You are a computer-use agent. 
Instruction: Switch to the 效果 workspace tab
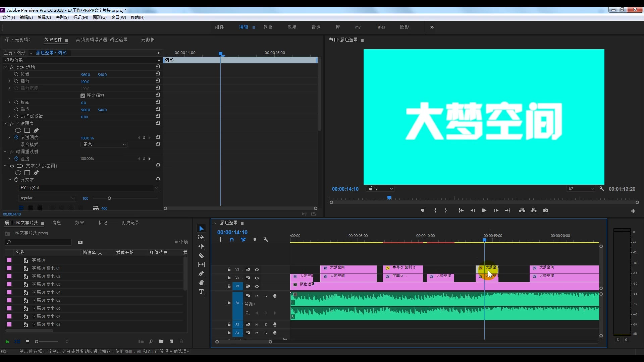[x=291, y=27]
